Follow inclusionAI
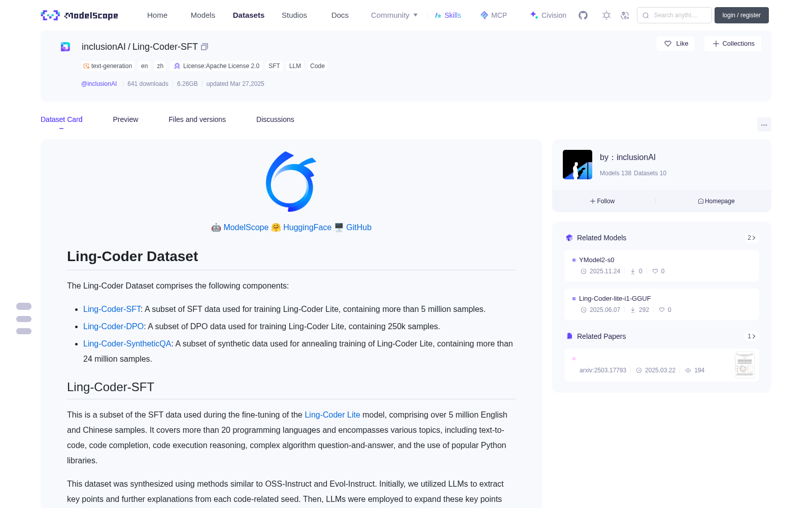Viewport: 812px width, 508px height. pyautogui.click(x=602, y=201)
